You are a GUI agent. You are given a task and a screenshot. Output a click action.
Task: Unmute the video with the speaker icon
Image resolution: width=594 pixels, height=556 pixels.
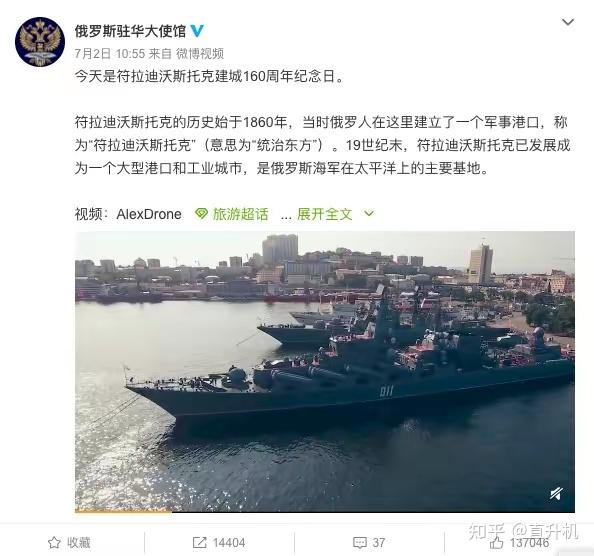pos(556,494)
